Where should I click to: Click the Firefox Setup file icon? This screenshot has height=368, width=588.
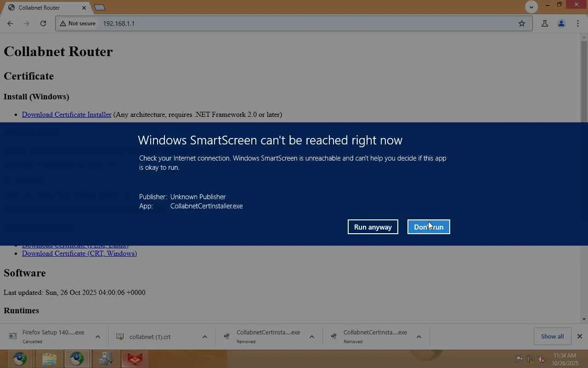click(x=13, y=337)
